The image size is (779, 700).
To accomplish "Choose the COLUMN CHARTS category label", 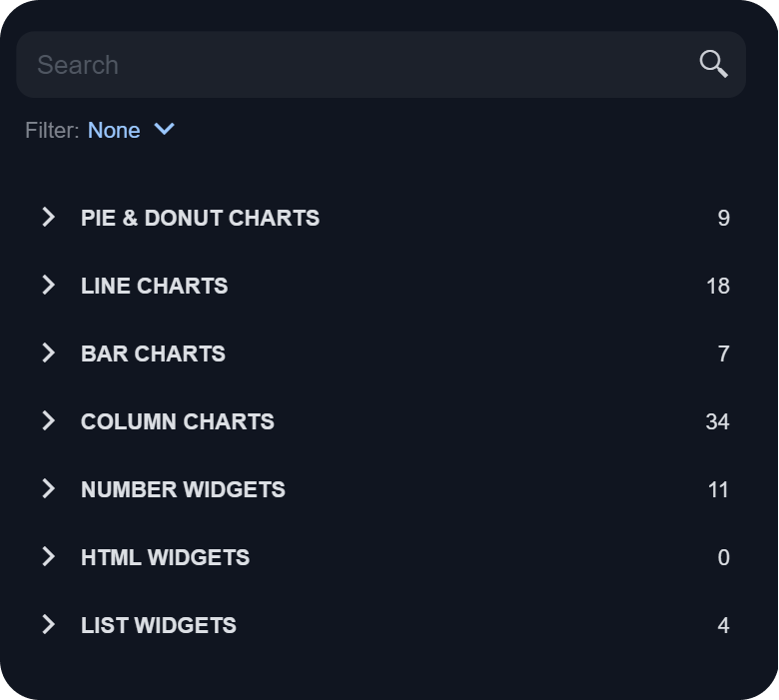I will coord(177,421).
